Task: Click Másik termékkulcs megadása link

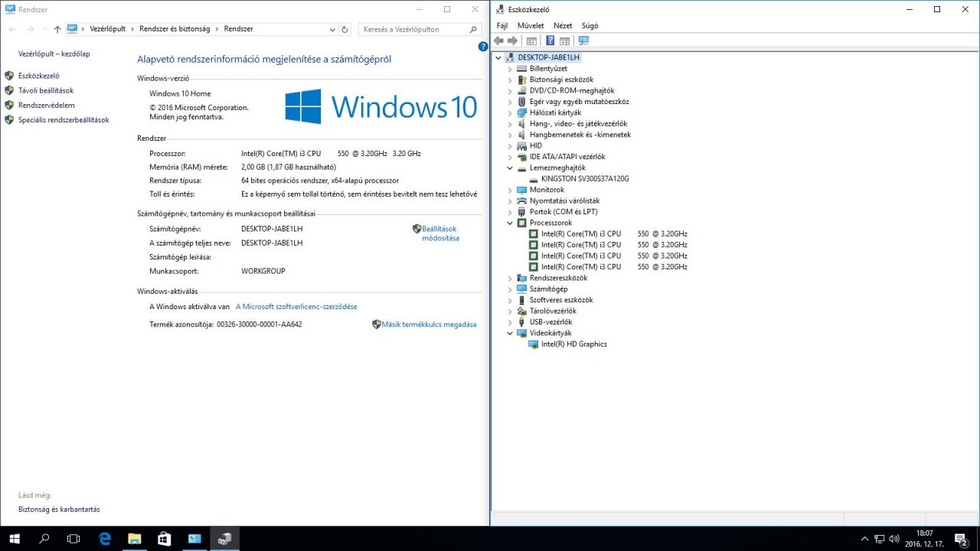Action: click(429, 324)
